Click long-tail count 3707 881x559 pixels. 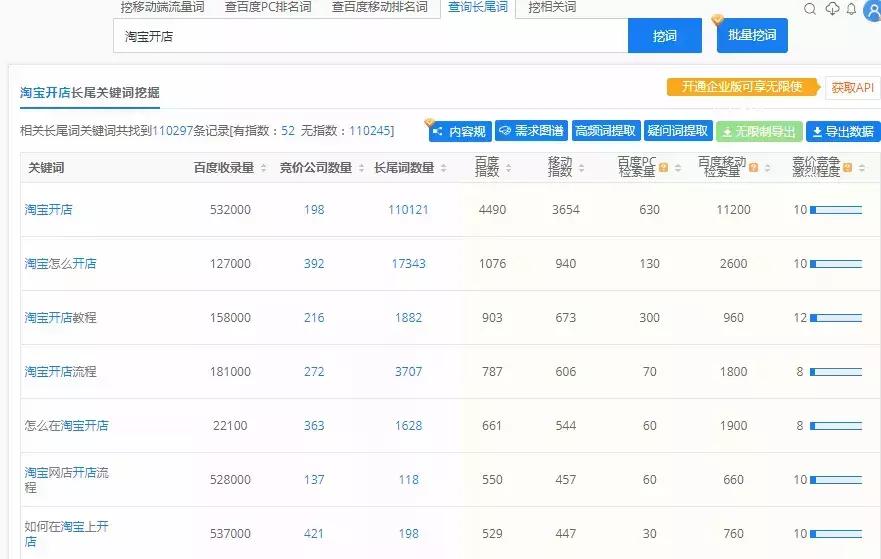pyautogui.click(x=408, y=371)
